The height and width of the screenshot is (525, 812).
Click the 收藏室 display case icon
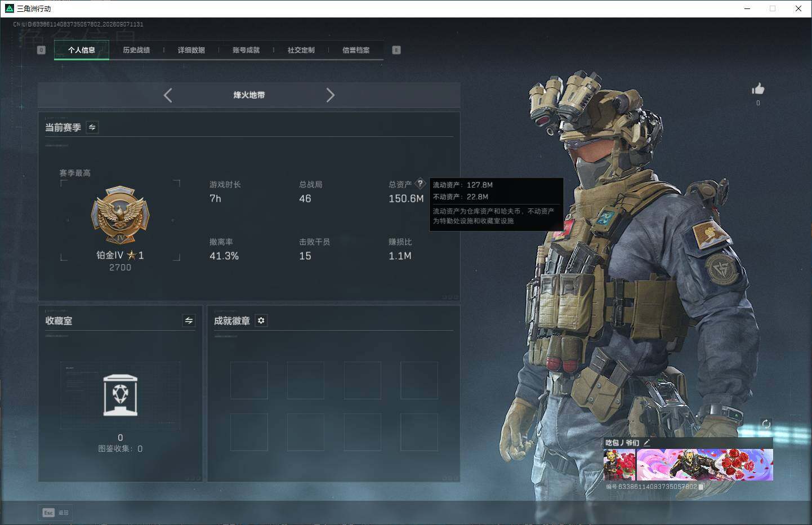[121, 395]
